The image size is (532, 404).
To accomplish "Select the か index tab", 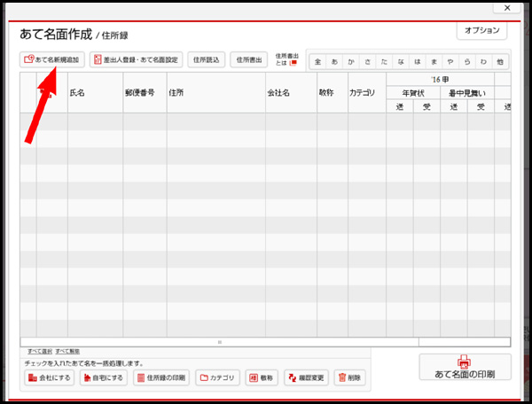I will point(351,62).
